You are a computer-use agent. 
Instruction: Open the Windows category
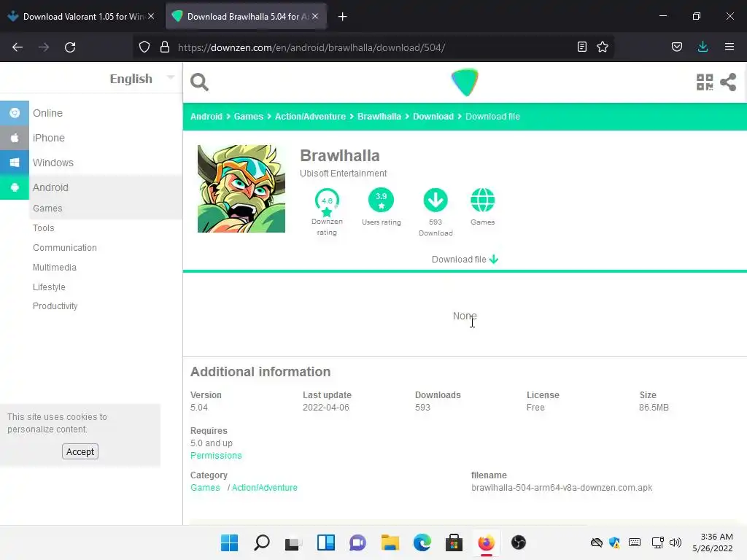click(x=53, y=163)
